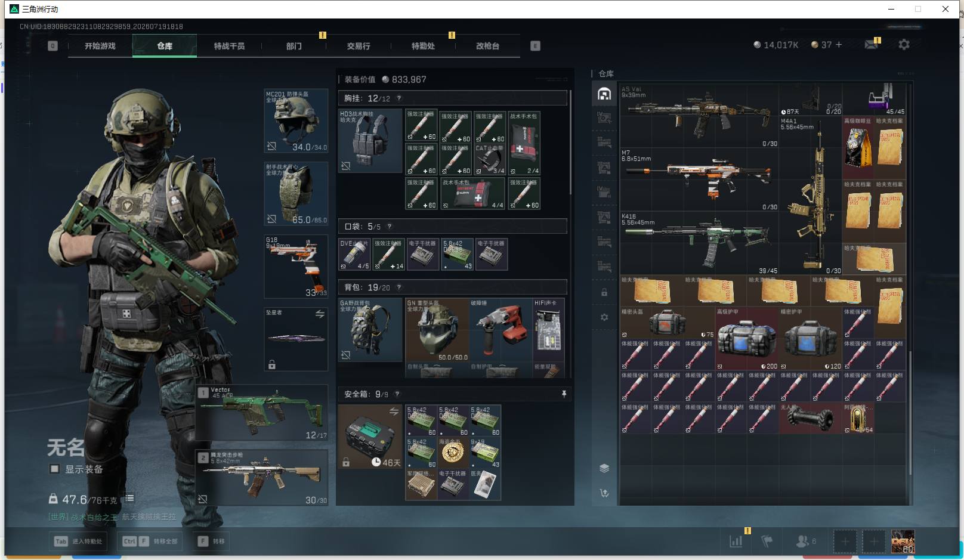Expand the 背包 help question mark
964x560 pixels.
pyautogui.click(x=399, y=287)
